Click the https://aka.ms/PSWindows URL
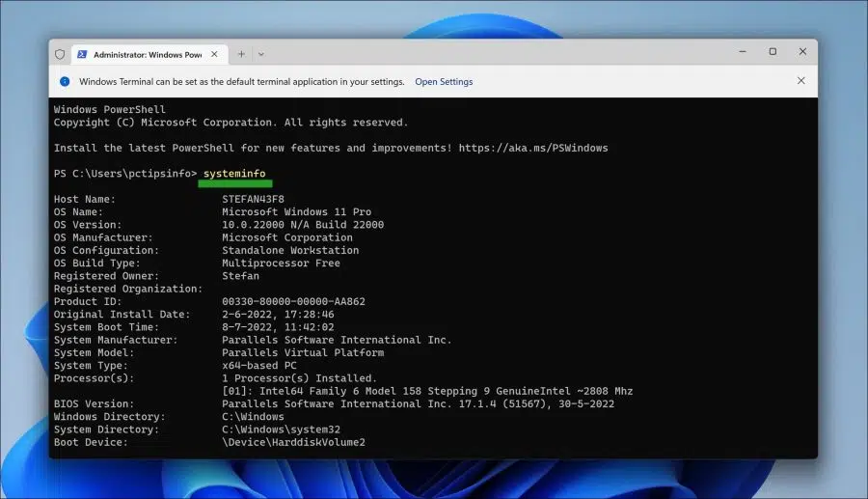 click(x=533, y=148)
